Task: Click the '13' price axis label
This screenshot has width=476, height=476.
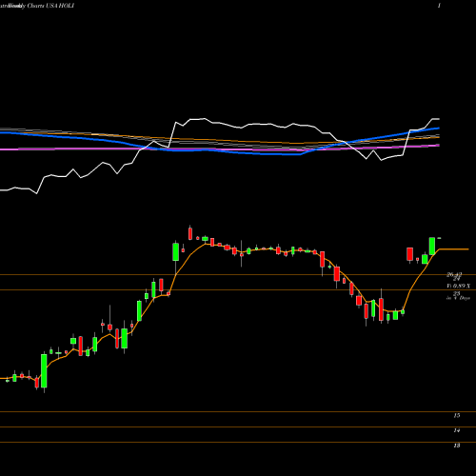Action: point(457,446)
